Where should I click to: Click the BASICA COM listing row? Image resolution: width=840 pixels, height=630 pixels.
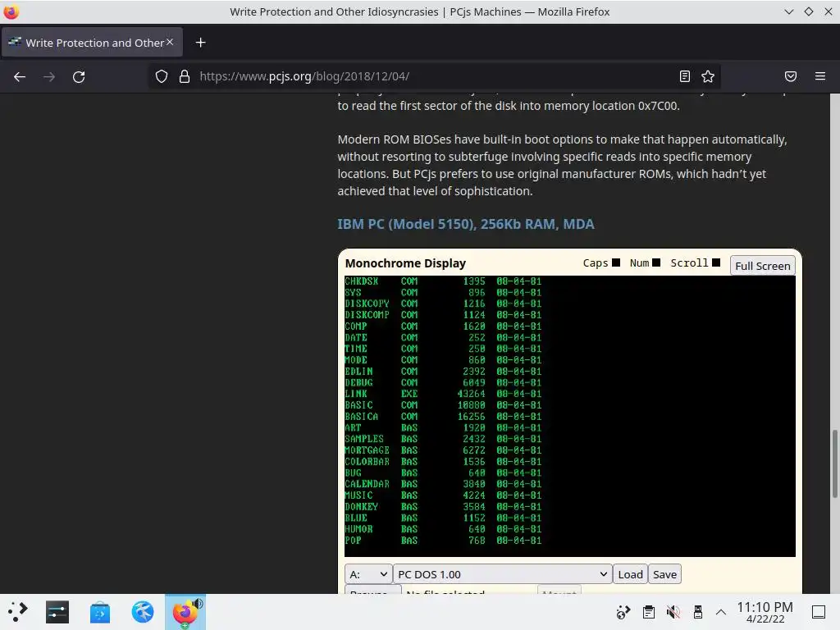tap(443, 416)
